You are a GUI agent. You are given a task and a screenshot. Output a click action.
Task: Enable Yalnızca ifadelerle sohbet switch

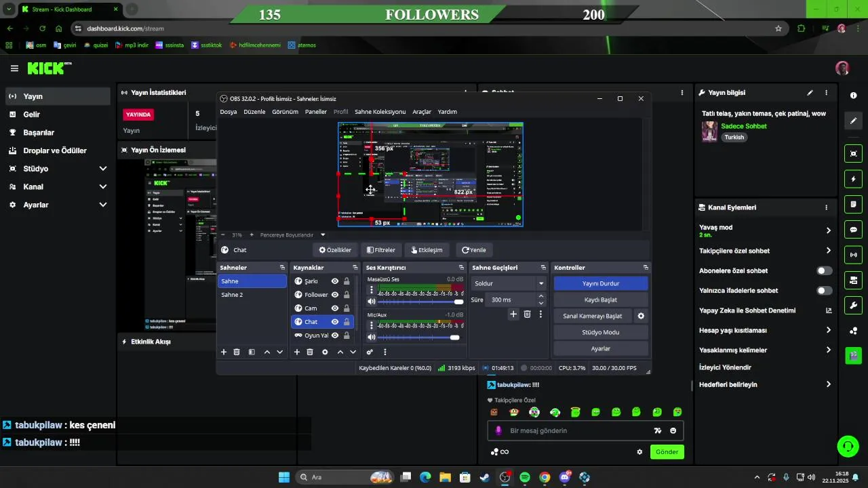point(824,291)
